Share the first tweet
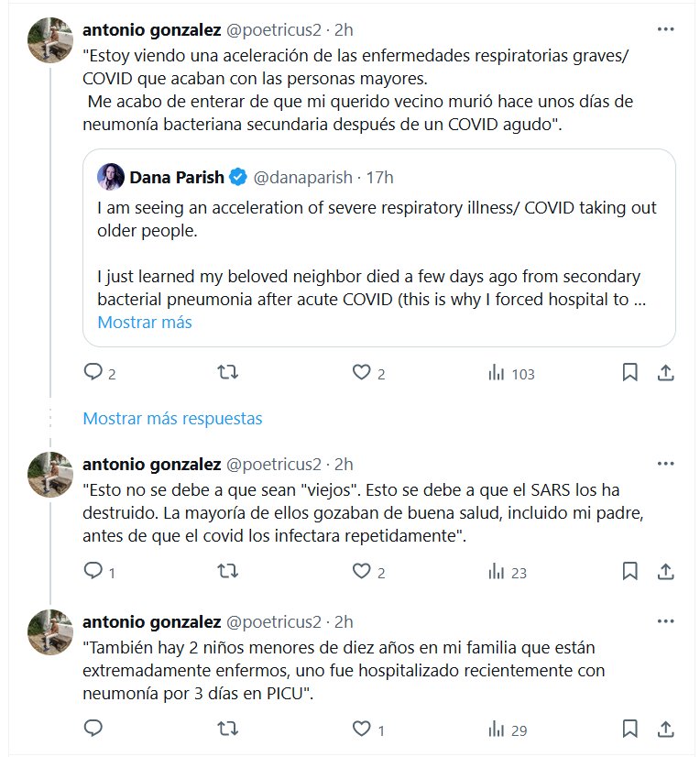700x757 pixels. [667, 373]
